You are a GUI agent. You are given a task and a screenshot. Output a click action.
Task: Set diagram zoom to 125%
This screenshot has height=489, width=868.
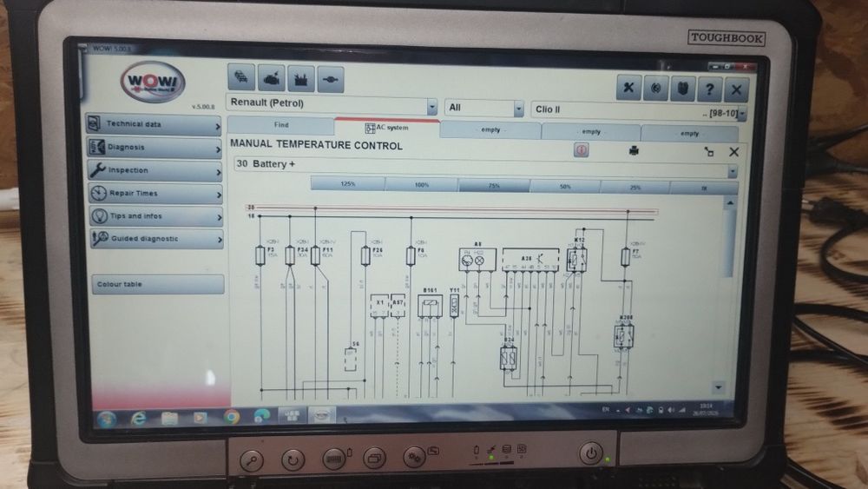[x=348, y=184]
